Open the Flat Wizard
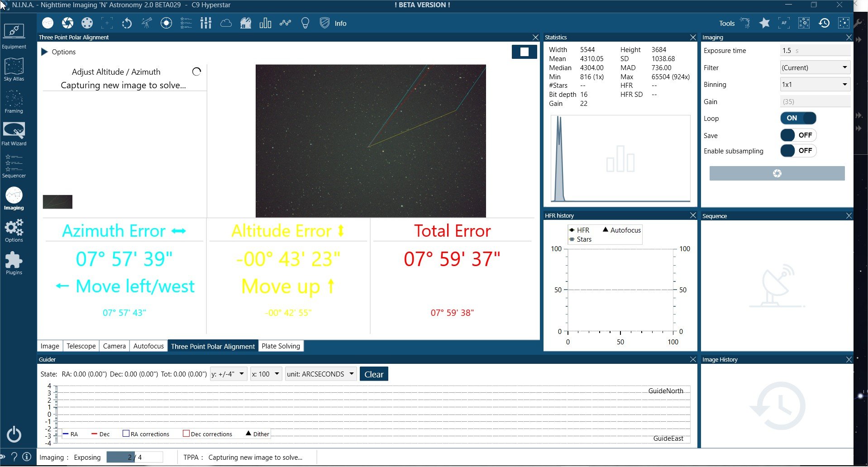The height and width of the screenshot is (467, 868). 14,134
